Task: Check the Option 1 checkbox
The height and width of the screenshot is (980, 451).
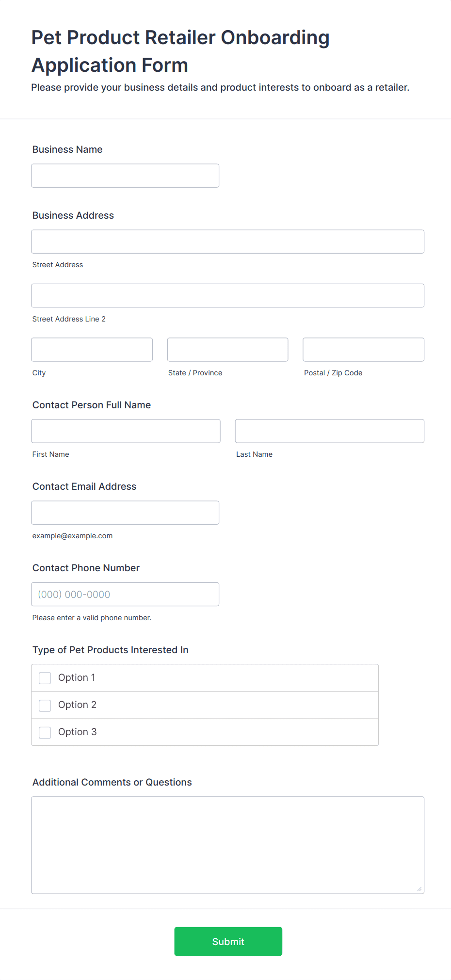Action: tap(45, 678)
